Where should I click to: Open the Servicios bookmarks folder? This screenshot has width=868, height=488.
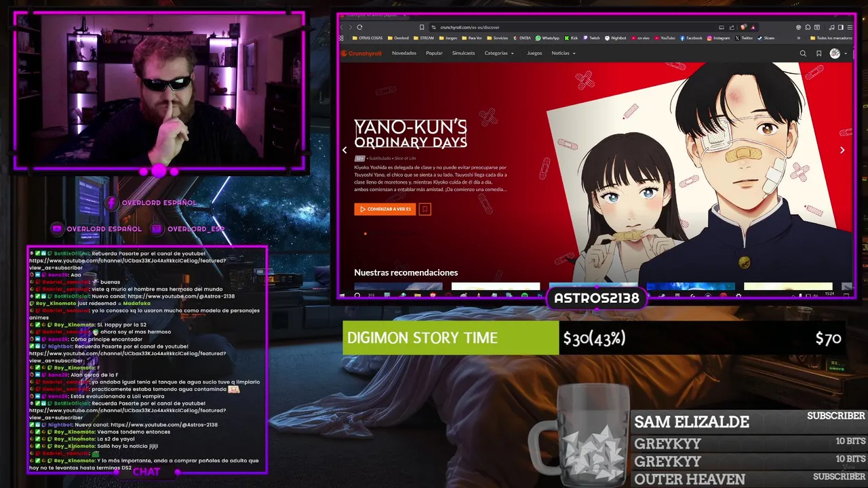pyautogui.click(x=498, y=38)
